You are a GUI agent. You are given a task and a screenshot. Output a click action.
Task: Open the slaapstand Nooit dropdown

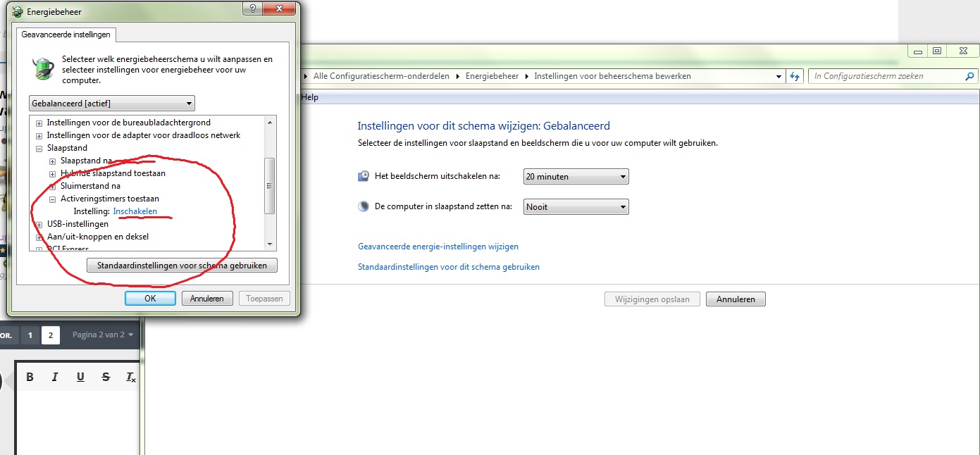576,207
